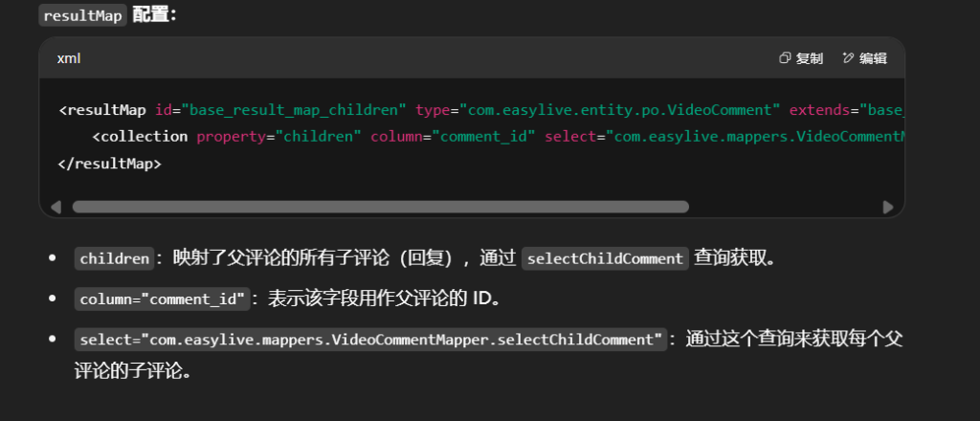Viewport: 980px width, 421px height.
Task: Click the <collection tag in the code
Action: click(140, 136)
